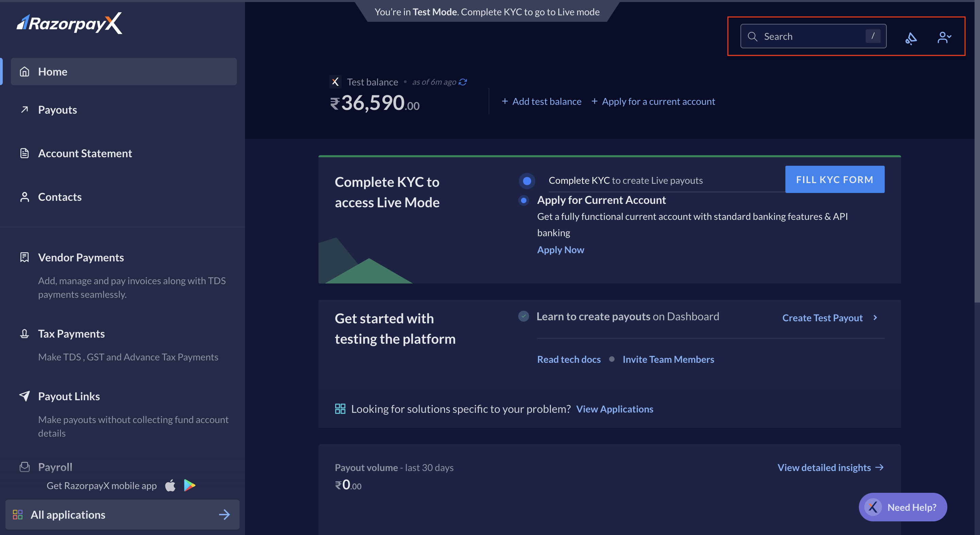Viewport: 980px width, 535px height.
Task: Open the Google Play store icon
Action: tap(190, 485)
